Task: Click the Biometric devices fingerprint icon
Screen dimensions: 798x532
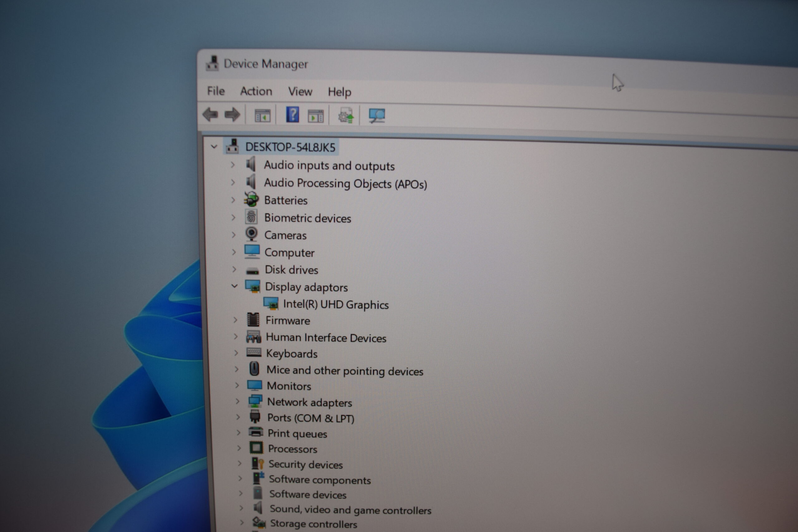Action: pos(252,217)
